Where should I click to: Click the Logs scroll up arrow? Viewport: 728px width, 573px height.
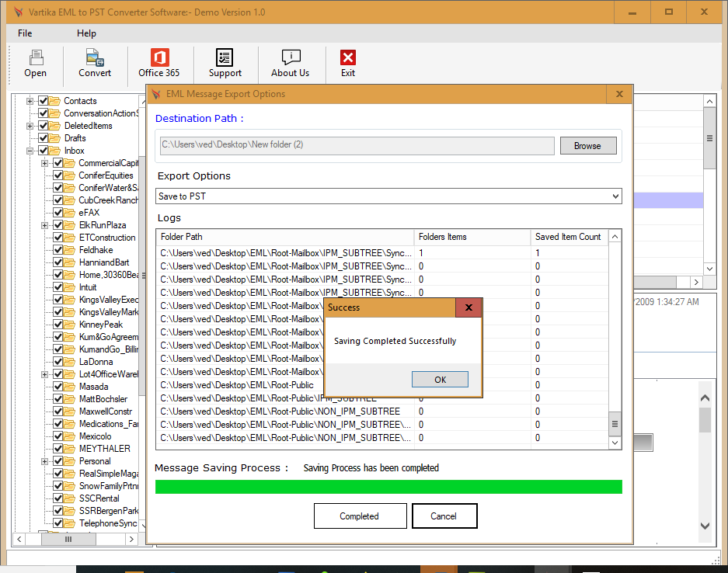(x=615, y=237)
